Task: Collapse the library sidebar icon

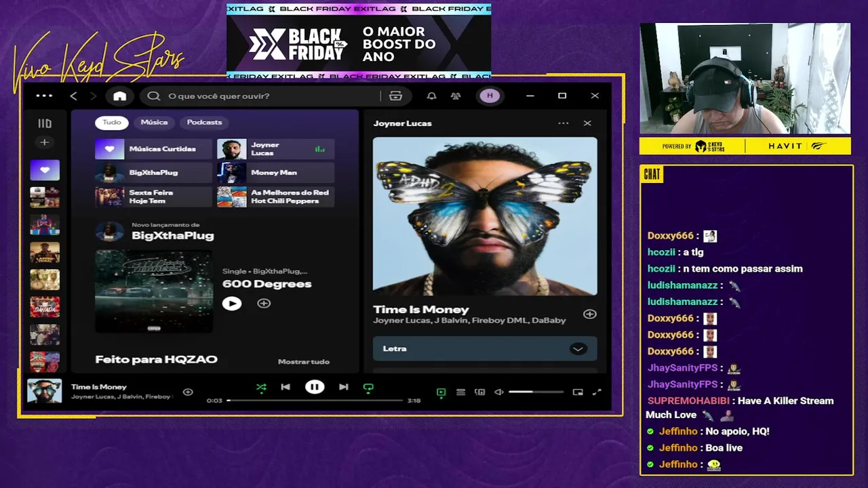Action: 45,123
